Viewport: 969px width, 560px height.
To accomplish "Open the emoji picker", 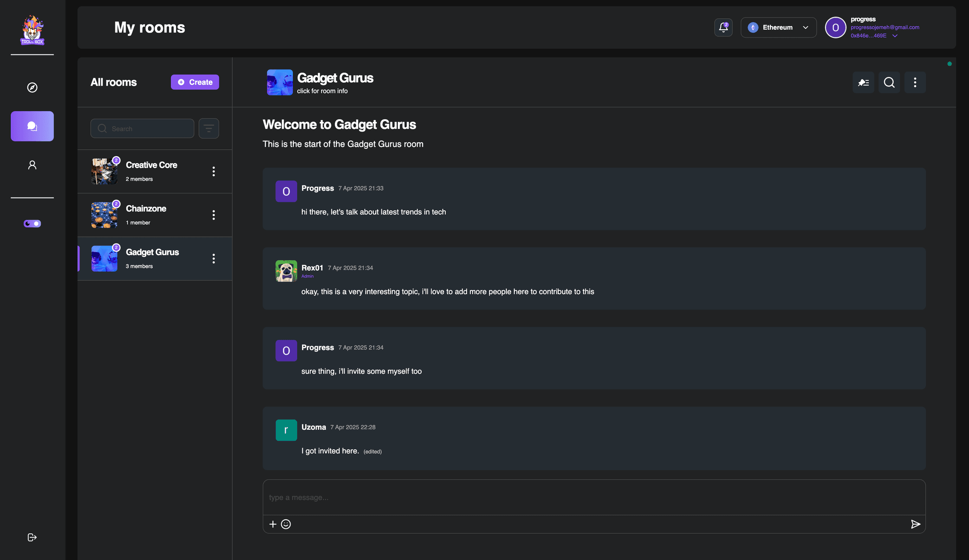I will coord(286,524).
